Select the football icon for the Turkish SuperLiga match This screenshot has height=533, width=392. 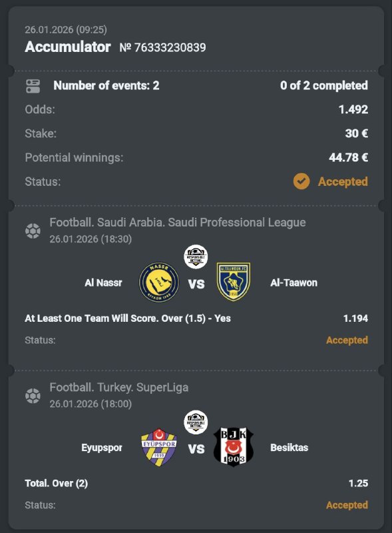pyautogui.click(x=33, y=394)
